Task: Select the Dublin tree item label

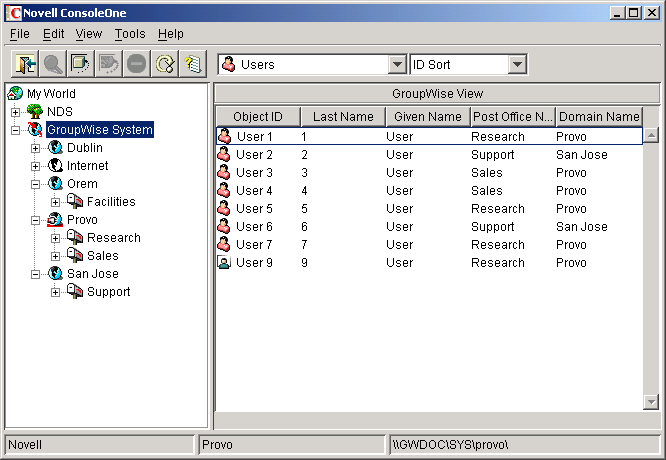Action: point(85,148)
